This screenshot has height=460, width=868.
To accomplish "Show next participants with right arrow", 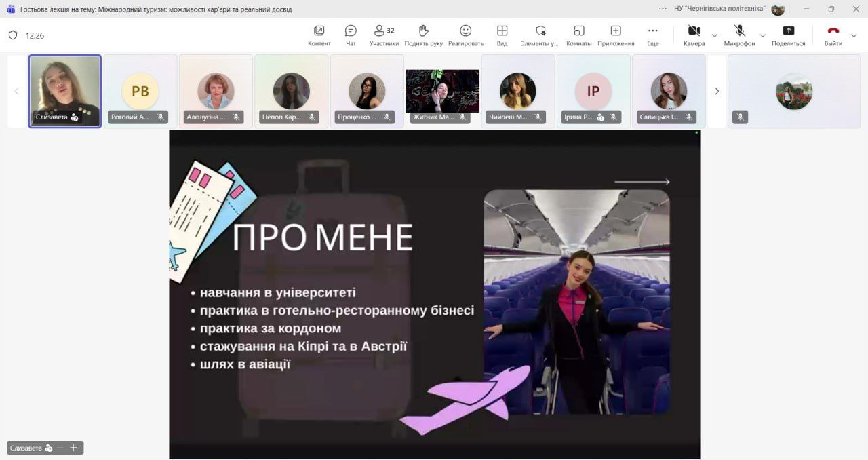I will point(717,91).
